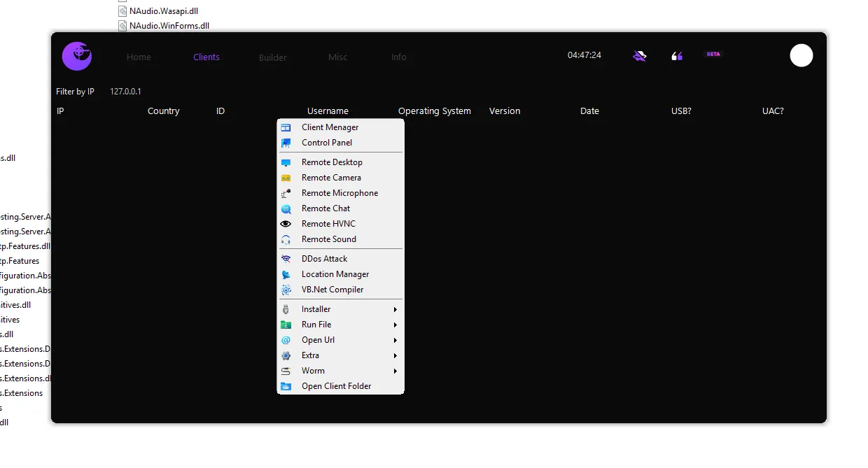Click the eye icon next to Remote HVNC
868x468 pixels.
[286, 224]
